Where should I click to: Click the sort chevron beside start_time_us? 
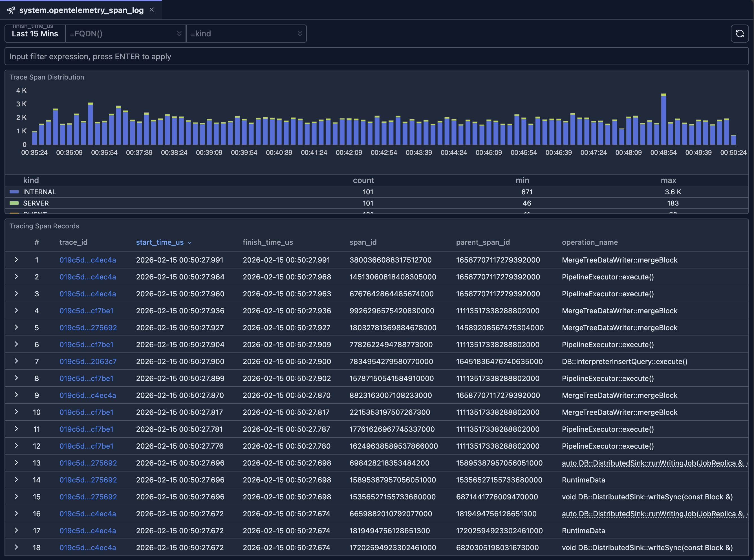190,242
